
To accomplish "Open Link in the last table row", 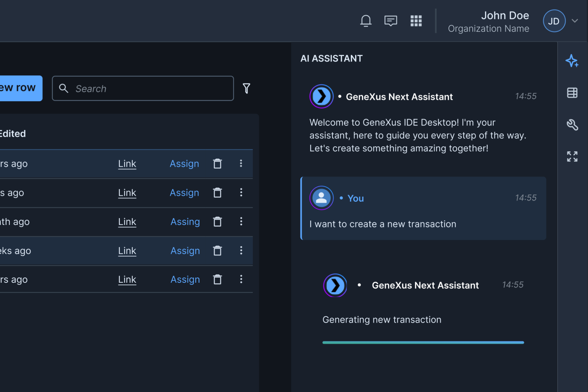I will 127,279.
